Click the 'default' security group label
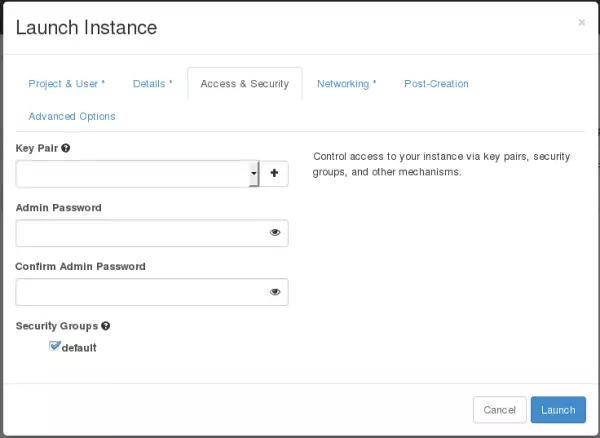The width and height of the screenshot is (600, 438). 79,348
